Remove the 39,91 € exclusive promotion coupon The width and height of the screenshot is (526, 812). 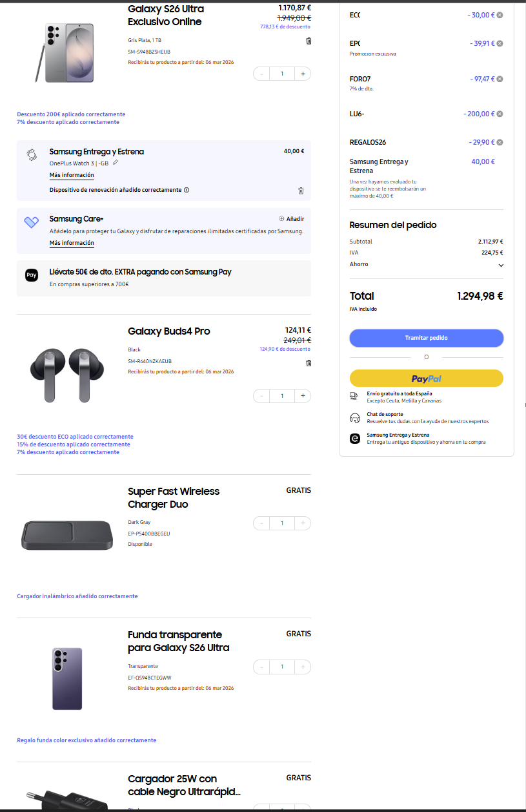(500, 43)
